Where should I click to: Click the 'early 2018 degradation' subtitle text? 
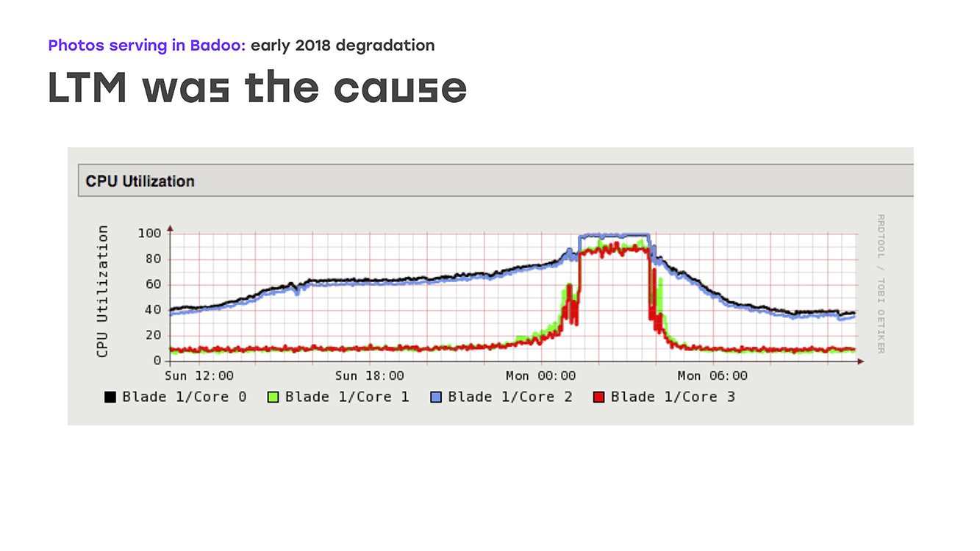click(343, 46)
